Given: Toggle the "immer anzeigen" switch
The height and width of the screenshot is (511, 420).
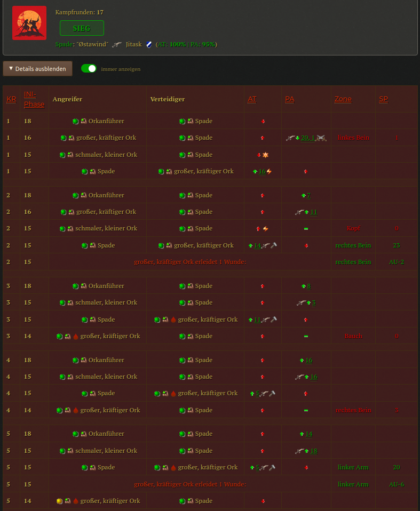Looking at the screenshot, I should pyautogui.click(x=89, y=68).
